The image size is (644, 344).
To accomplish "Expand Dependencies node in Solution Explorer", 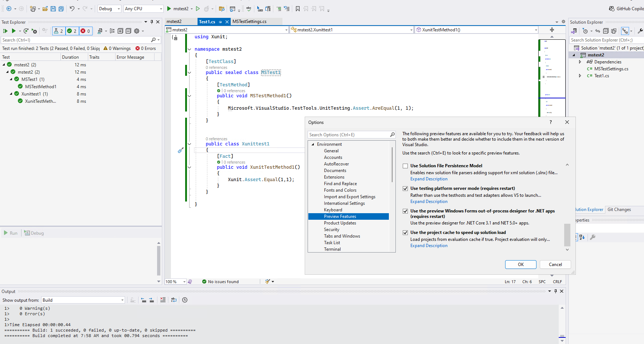I will coord(580,62).
